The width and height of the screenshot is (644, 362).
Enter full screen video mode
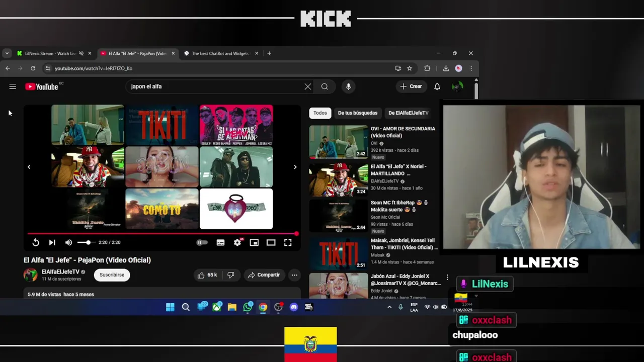[x=288, y=242]
